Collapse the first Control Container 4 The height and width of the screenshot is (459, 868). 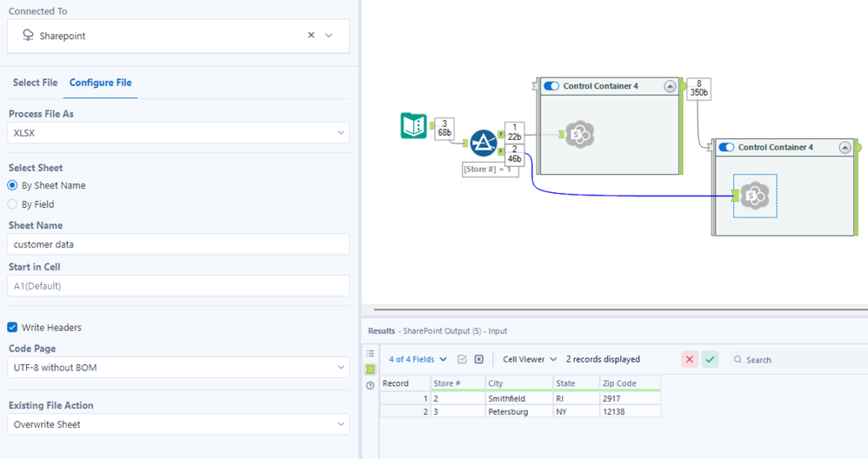[670, 86]
